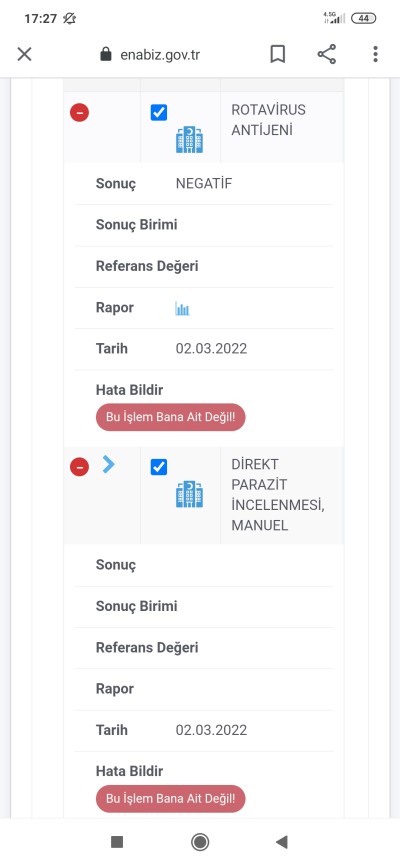This screenshot has height=866, width=400.
Task: Tap the Android recent apps square button
Action: [117, 842]
